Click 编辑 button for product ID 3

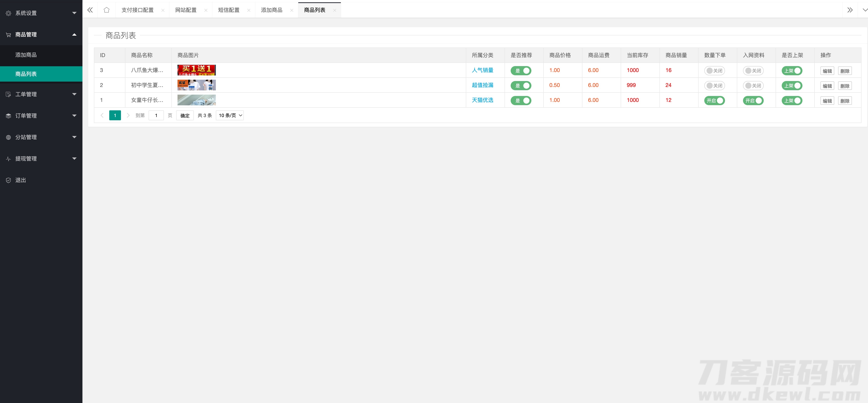[827, 71]
